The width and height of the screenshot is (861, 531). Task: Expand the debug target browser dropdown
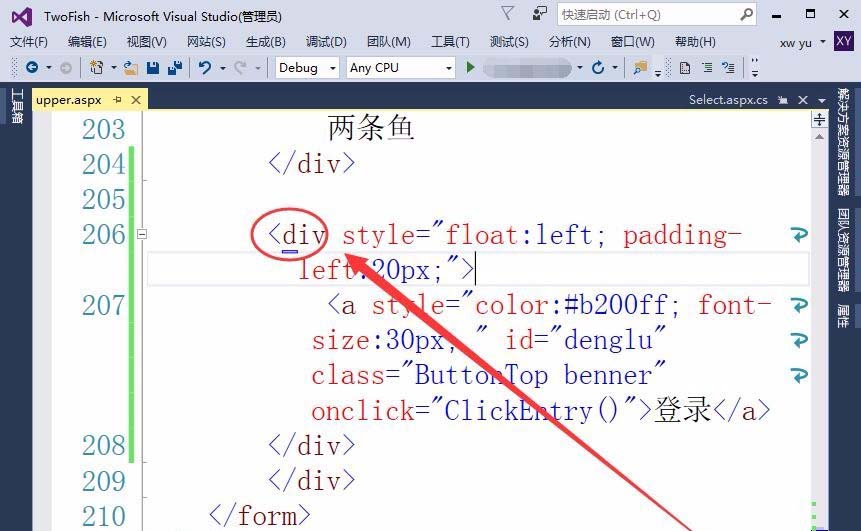pos(580,68)
